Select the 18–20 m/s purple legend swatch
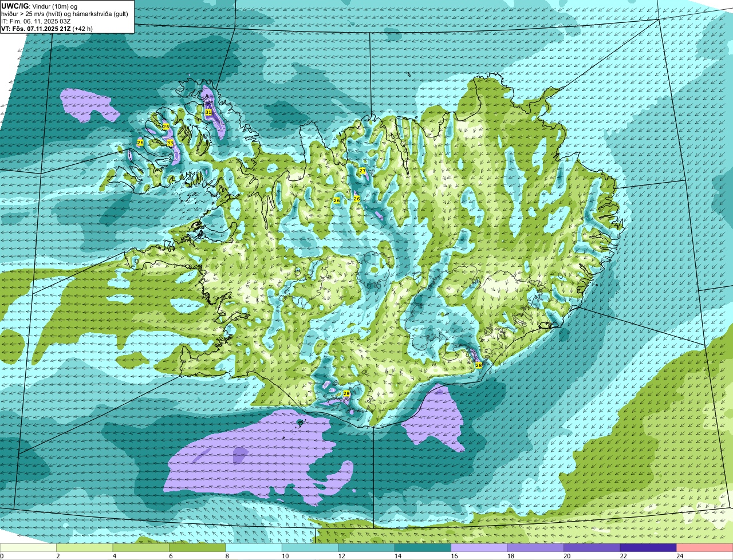 pos(536,548)
